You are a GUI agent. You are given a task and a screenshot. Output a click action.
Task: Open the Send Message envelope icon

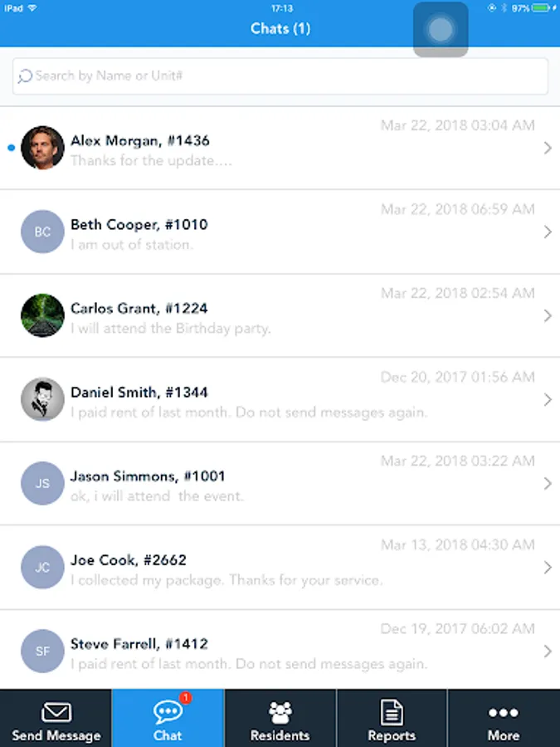click(x=56, y=713)
